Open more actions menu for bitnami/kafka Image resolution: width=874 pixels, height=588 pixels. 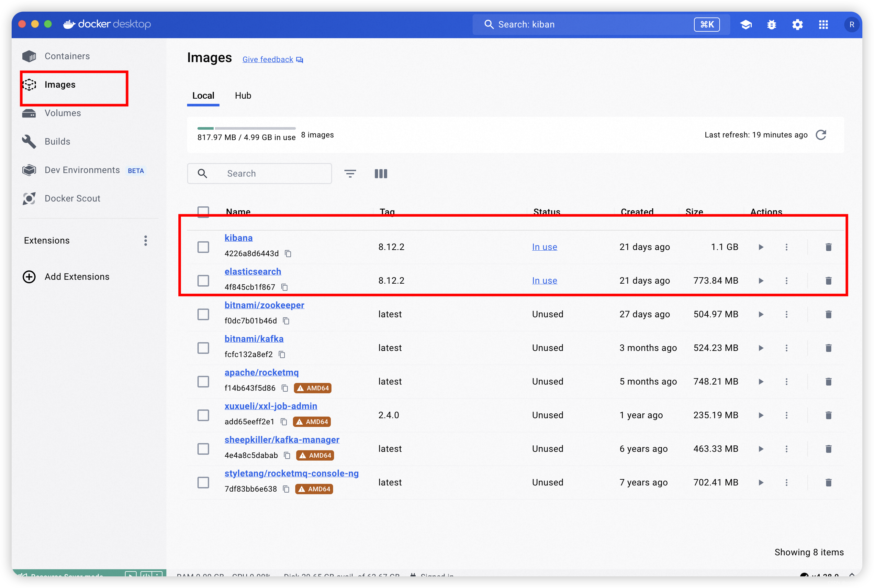787,348
